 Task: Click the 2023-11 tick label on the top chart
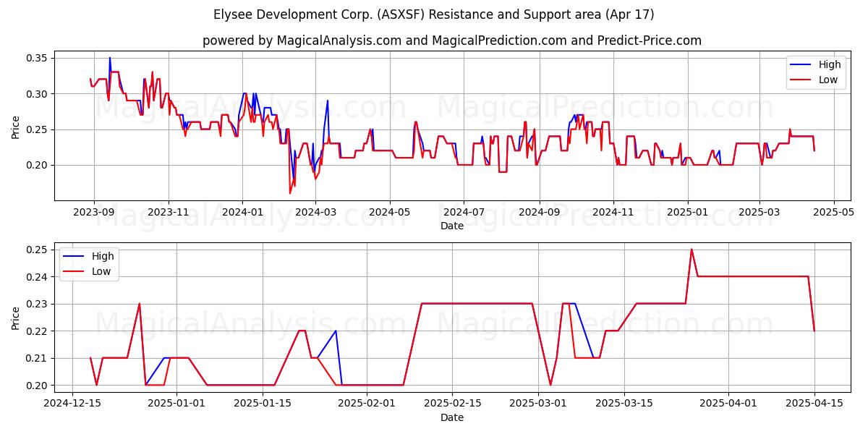pyautogui.click(x=169, y=213)
